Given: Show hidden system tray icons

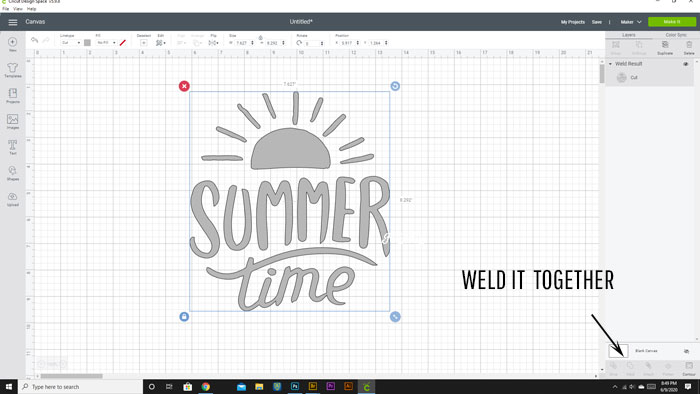Looking at the screenshot, I should pyautogui.click(x=615, y=387).
